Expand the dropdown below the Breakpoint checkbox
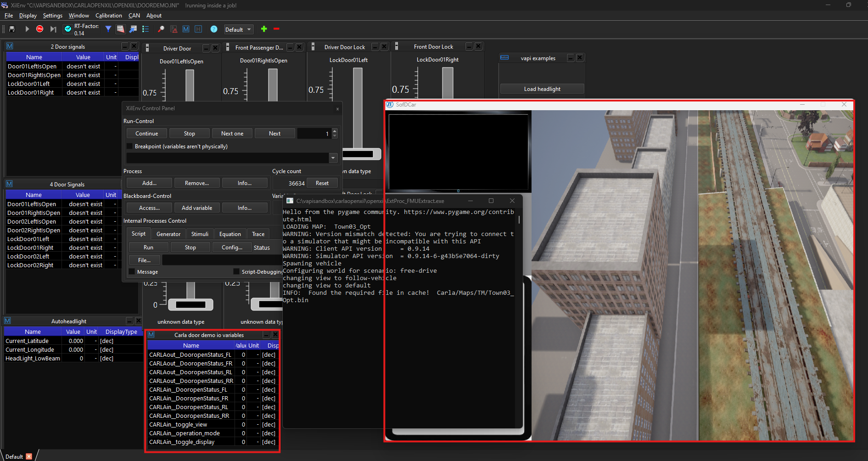The image size is (868, 461). click(333, 158)
